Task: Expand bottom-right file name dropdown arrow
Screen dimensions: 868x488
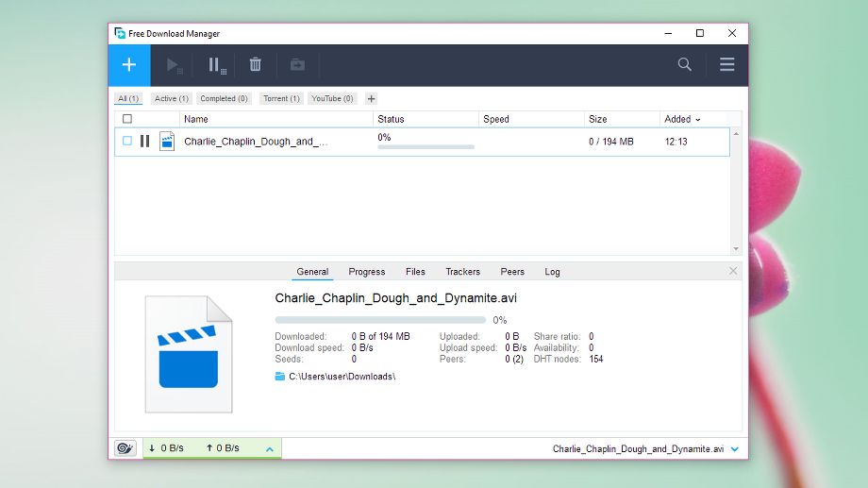Action: coord(734,449)
